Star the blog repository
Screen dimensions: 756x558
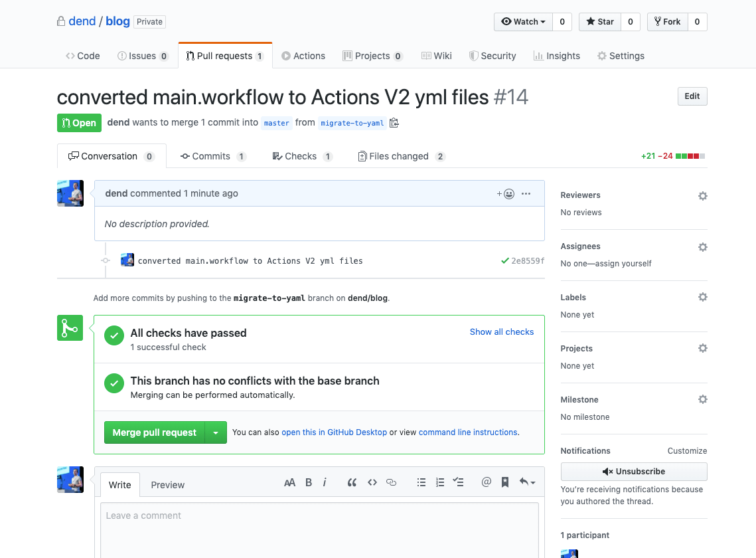pyautogui.click(x=600, y=22)
